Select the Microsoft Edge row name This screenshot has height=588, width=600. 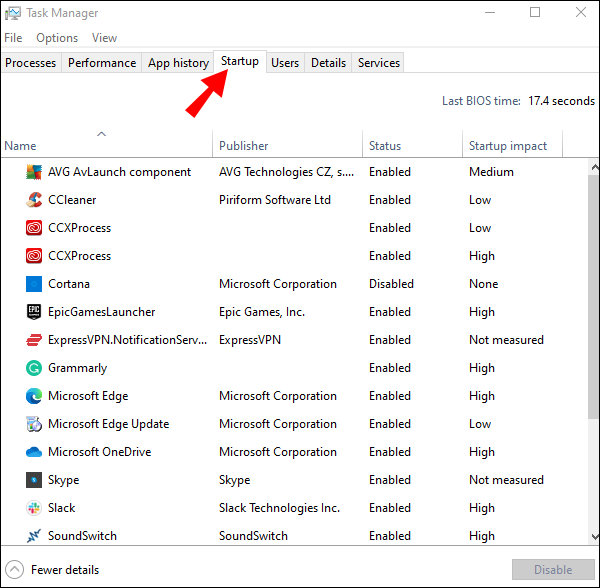click(x=88, y=396)
